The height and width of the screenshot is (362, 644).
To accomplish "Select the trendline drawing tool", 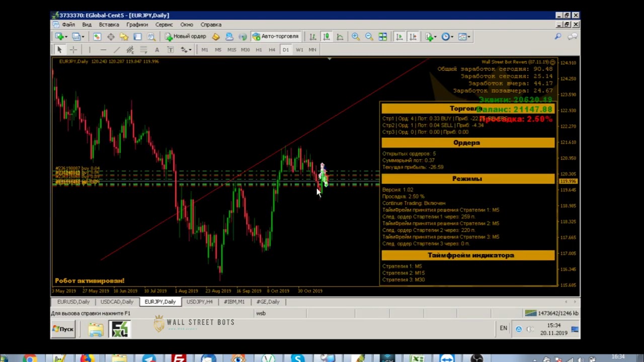I will 117,50.
